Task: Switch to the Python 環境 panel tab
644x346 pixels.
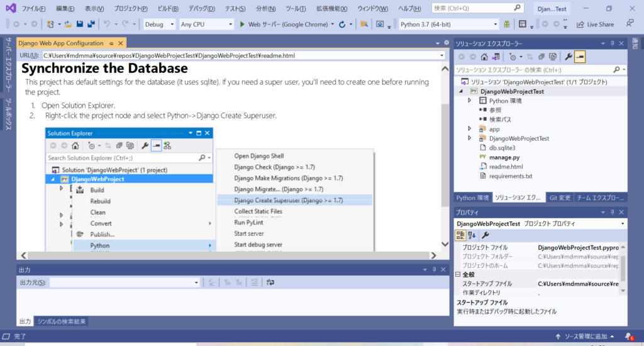Action: 472,198
